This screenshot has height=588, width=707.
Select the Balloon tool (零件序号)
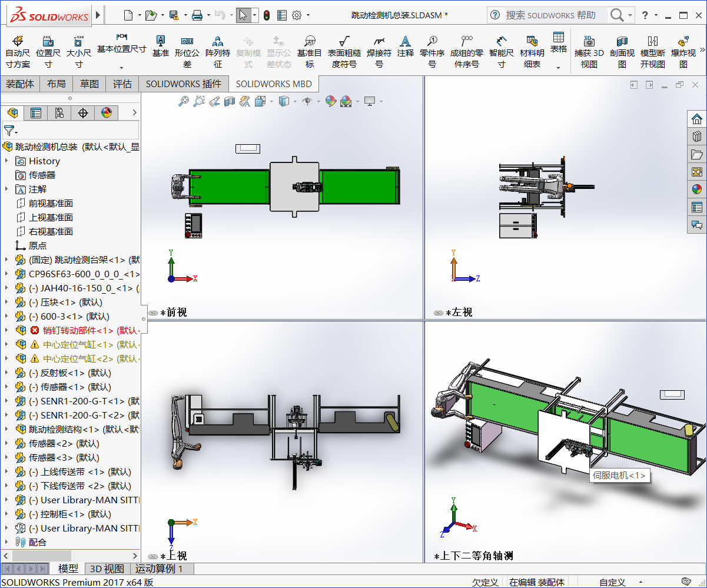click(x=432, y=51)
